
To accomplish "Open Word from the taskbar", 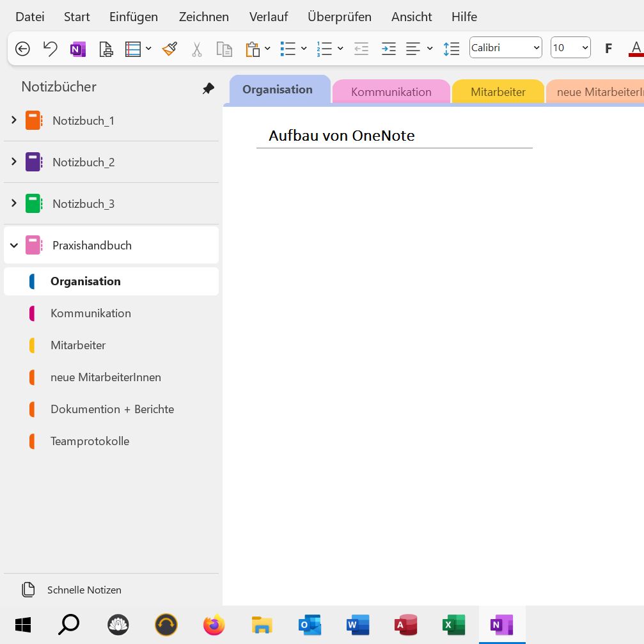I will pos(357,625).
